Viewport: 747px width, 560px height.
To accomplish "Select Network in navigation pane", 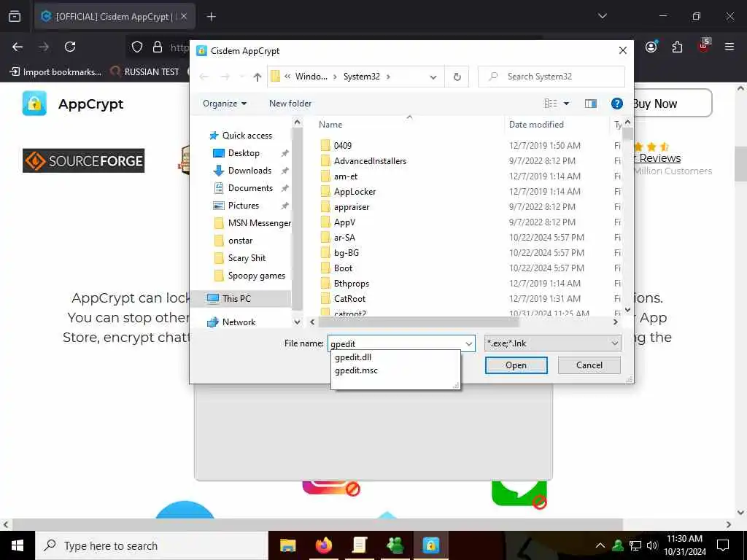I will (x=239, y=322).
